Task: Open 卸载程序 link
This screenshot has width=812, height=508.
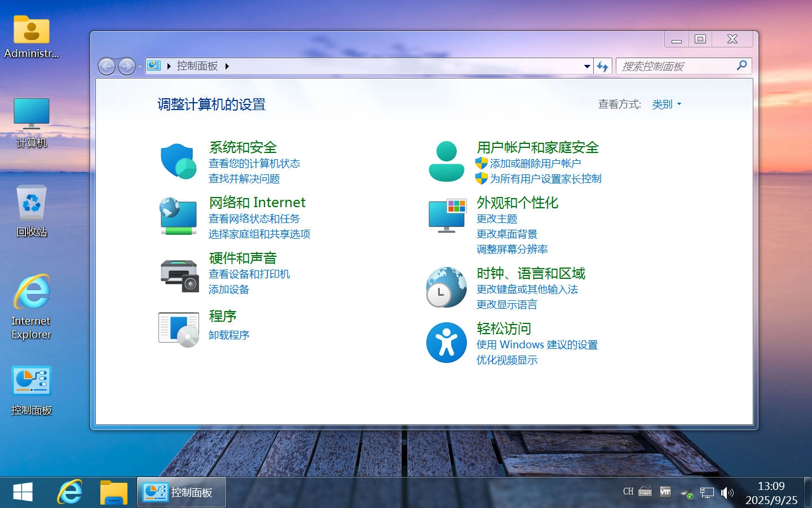Action: click(x=228, y=335)
